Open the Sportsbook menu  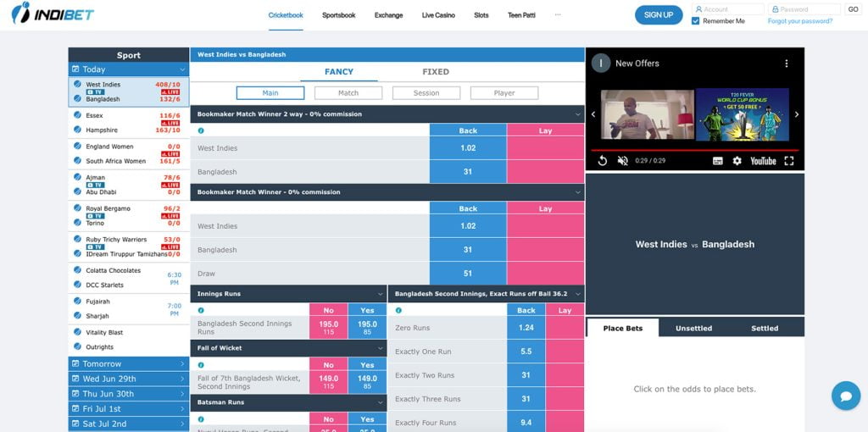tap(339, 15)
